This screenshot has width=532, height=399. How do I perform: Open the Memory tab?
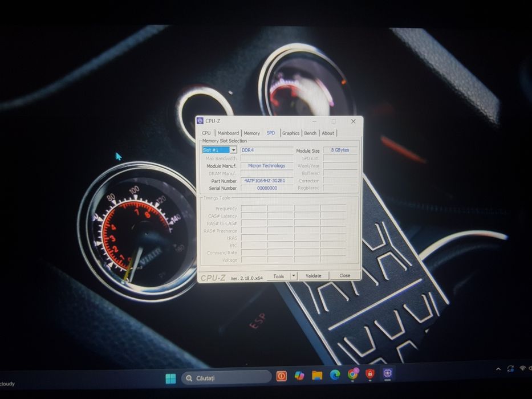[x=252, y=133]
